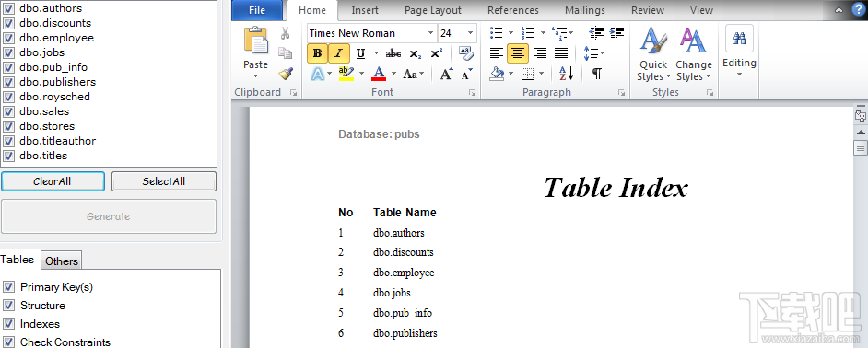The width and height of the screenshot is (868, 348).
Task: Open Paragraph dialog launcher
Action: click(x=621, y=94)
